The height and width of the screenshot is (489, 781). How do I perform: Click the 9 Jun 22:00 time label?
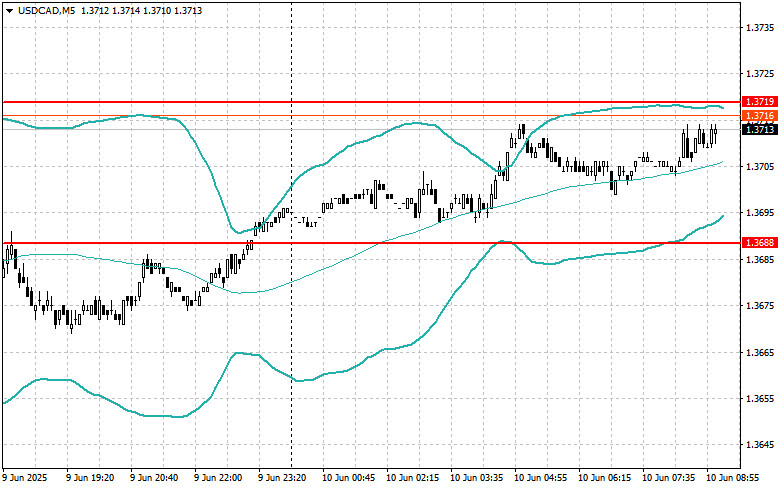[x=218, y=478]
